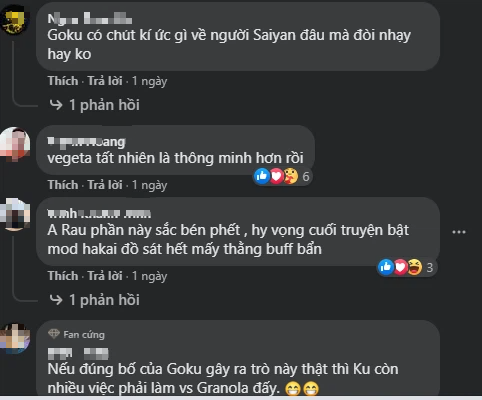Click the Fan cứng diamond badge
The width and height of the screenshot is (482, 400).
[54, 334]
